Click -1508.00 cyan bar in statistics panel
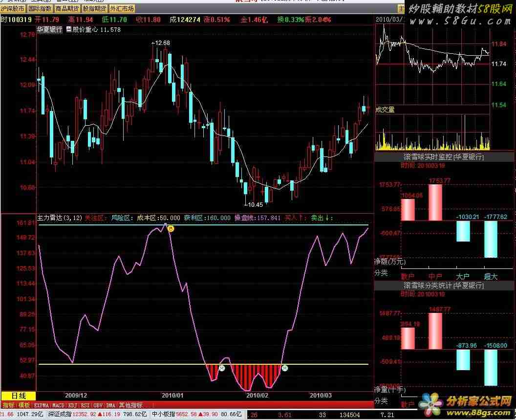Image resolution: width=516 pixels, height=420 pixels. point(491,367)
